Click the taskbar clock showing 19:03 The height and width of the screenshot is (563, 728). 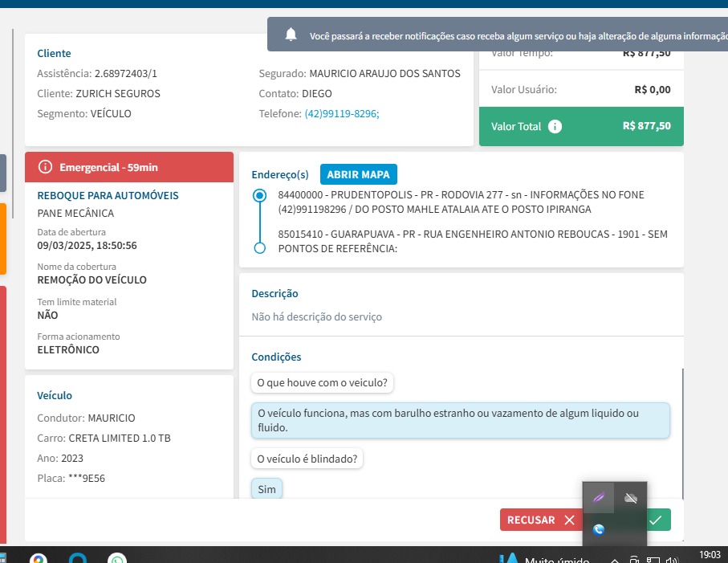pyautogui.click(x=710, y=555)
